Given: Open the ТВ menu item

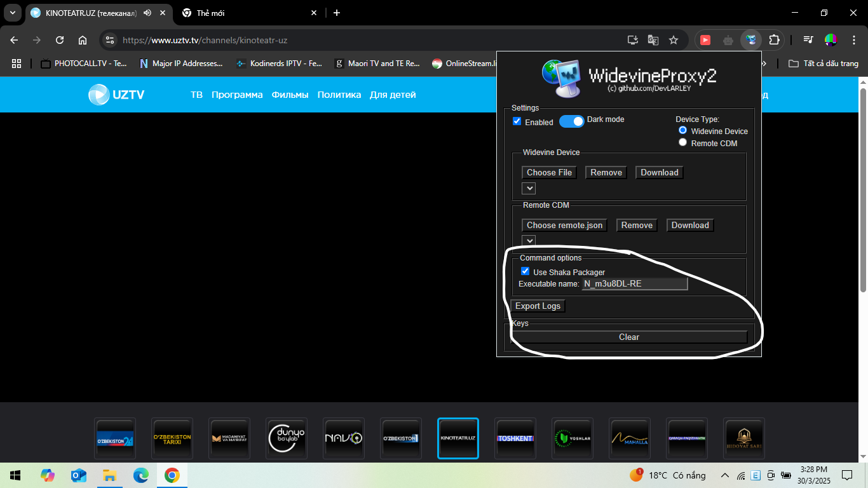Looking at the screenshot, I should 196,95.
